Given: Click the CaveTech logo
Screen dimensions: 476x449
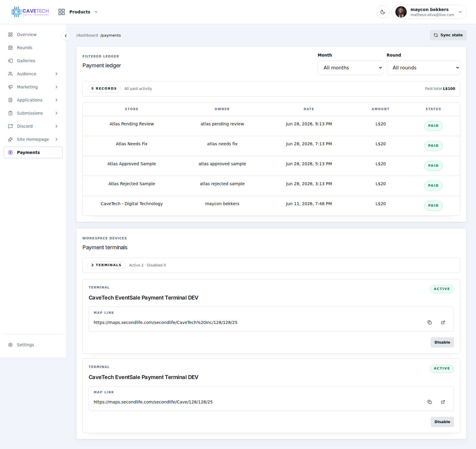Looking at the screenshot, I should [30, 12].
